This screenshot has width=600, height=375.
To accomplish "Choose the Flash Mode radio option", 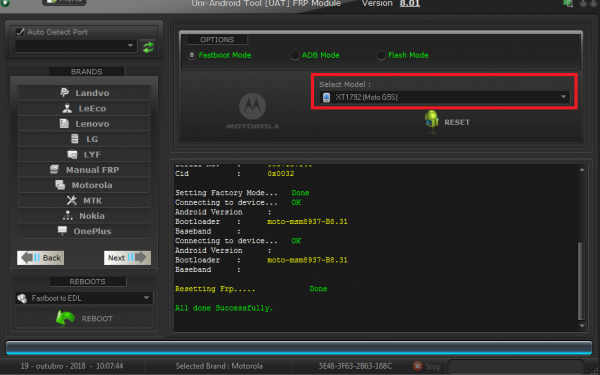I will [x=381, y=55].
